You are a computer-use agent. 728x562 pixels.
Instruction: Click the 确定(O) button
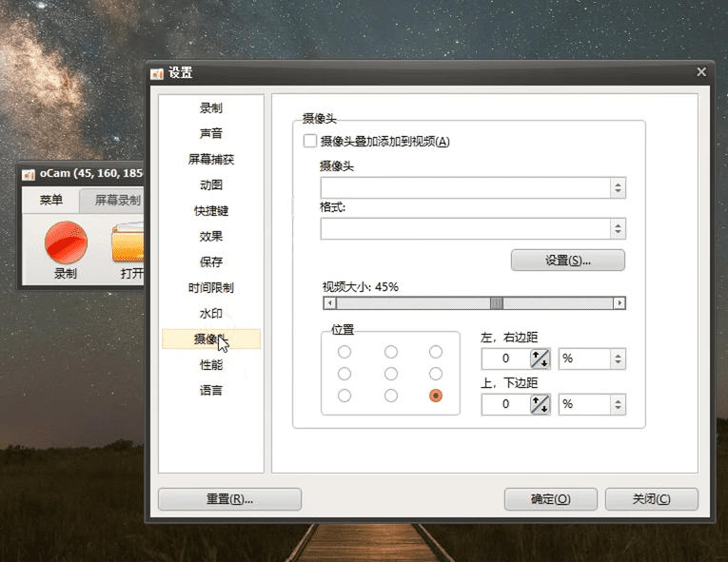[x=550, y=499]
